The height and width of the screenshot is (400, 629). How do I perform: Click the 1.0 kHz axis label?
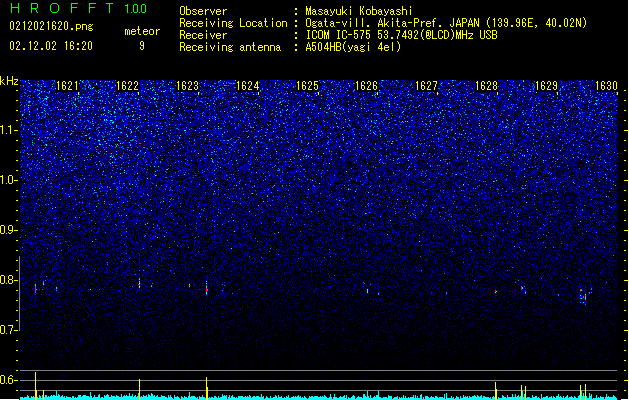click(9, 180)
